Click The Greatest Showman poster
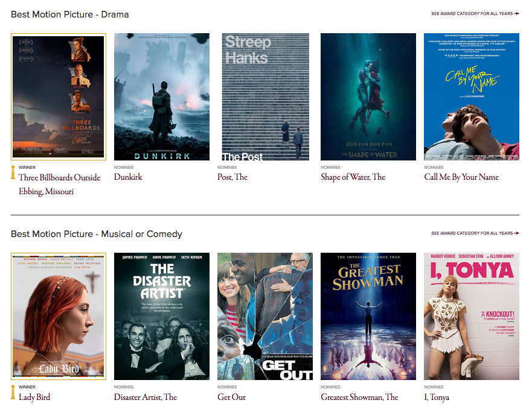 click(368, 317)
